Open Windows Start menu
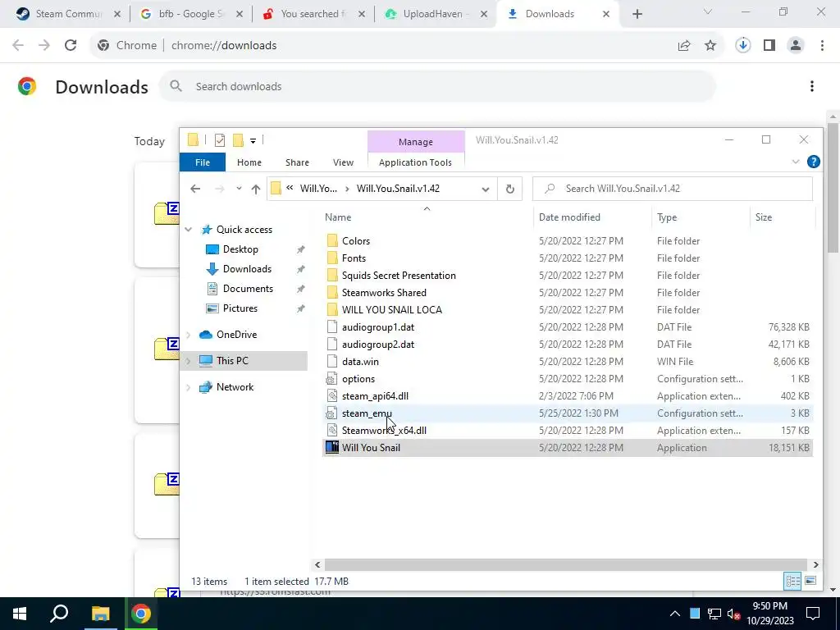 point(20,614)
